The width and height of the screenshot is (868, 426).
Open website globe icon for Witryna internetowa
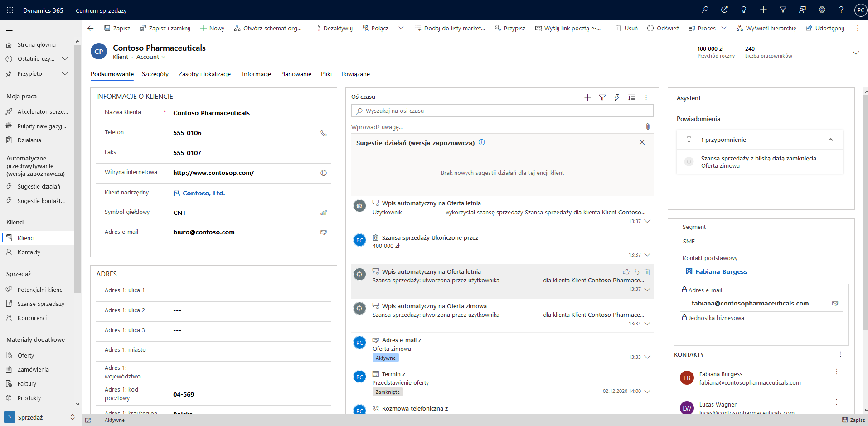[x=324, y=173]
